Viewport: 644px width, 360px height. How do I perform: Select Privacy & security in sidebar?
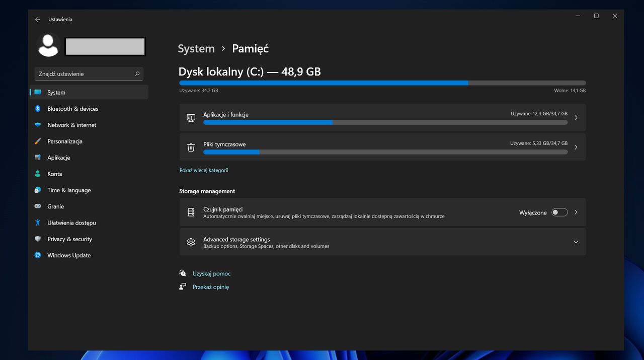click(70, 239)
